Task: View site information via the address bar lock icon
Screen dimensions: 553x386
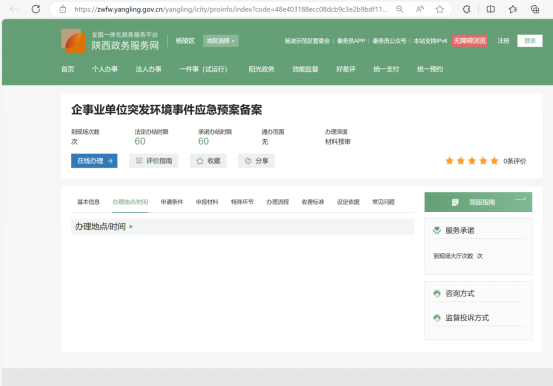Action: pos(63,9)
